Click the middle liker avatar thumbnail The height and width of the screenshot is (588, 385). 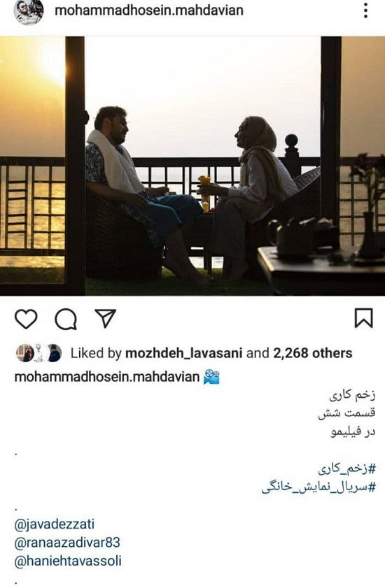click(39, 353)
